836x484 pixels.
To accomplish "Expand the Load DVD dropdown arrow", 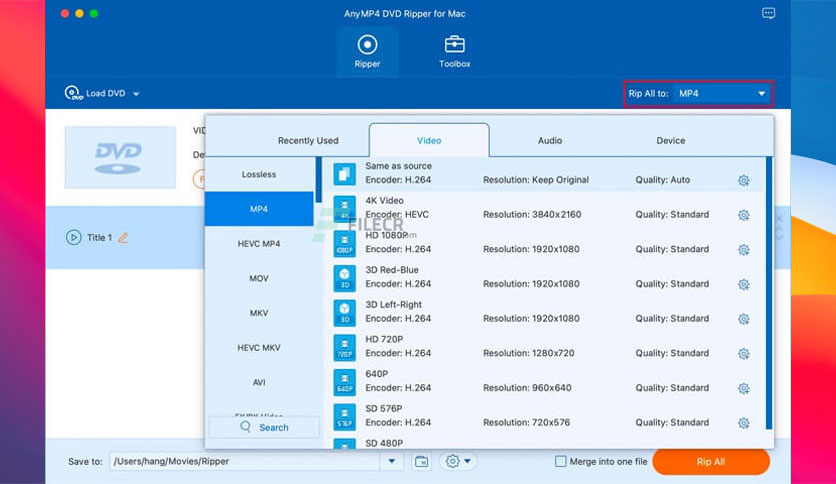I will (x=136, y=94).
